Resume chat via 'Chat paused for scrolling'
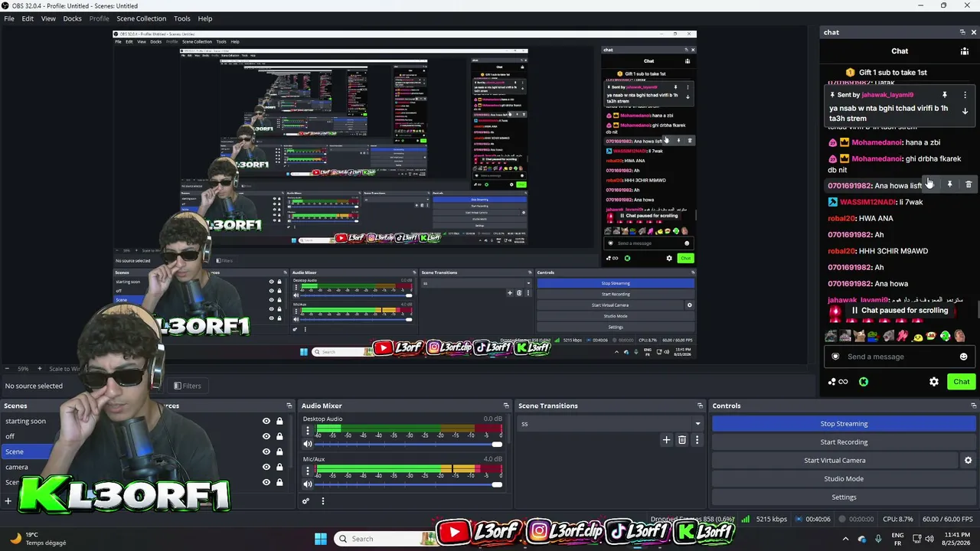This screenshot has height=551, width=980. pos(899,311)
